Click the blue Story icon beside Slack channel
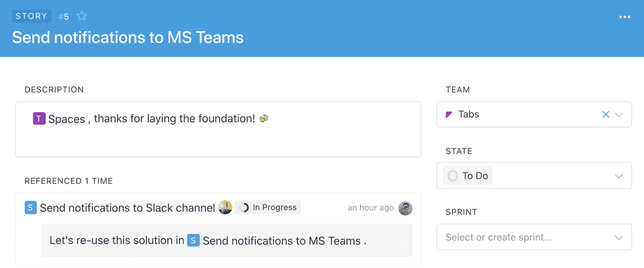Viewport: 644px width, 268px height. 30,208
